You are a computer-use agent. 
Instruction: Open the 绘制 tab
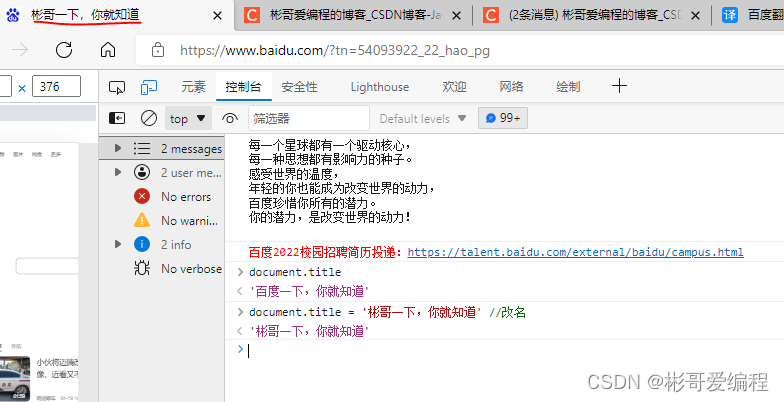[568, 86]
